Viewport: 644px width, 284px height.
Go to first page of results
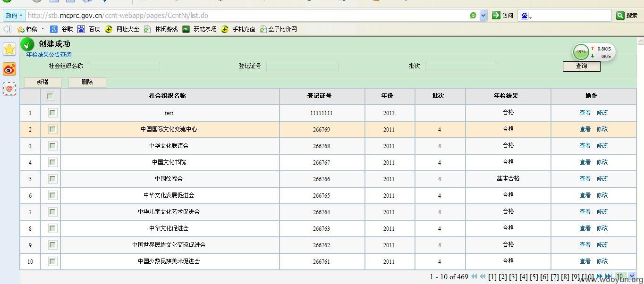tap(474, 276)
